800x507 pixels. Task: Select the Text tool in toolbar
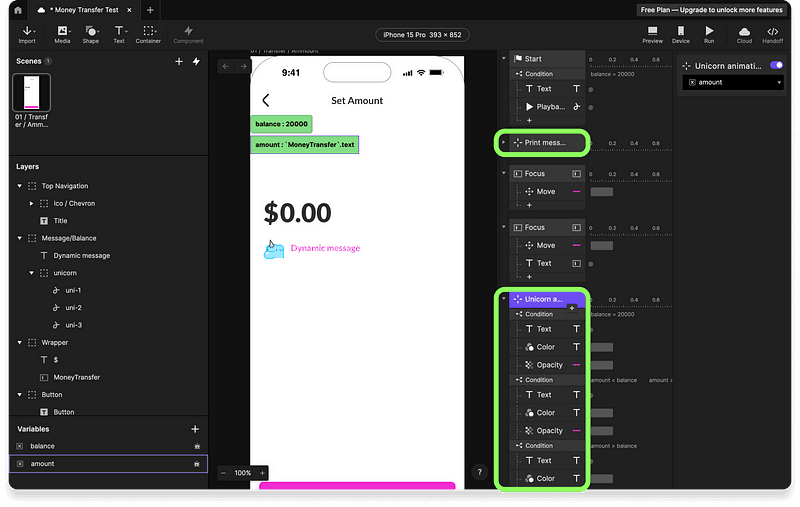pyautogui.click(x=119, y=34)
